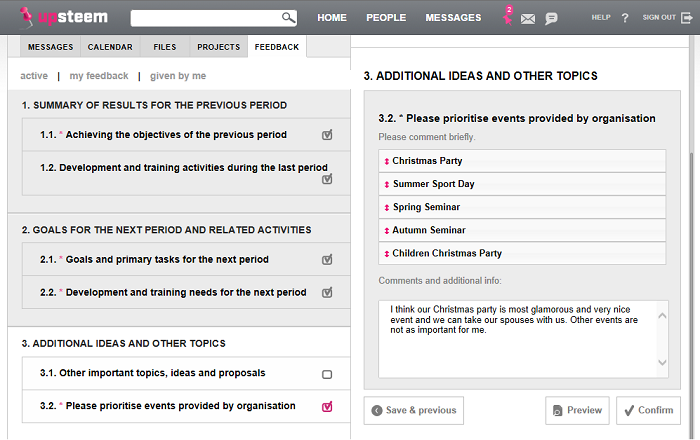The width and height of the screenshot is (700, 440).
Task: Click the help question mark icon
Action: (625, 18)
